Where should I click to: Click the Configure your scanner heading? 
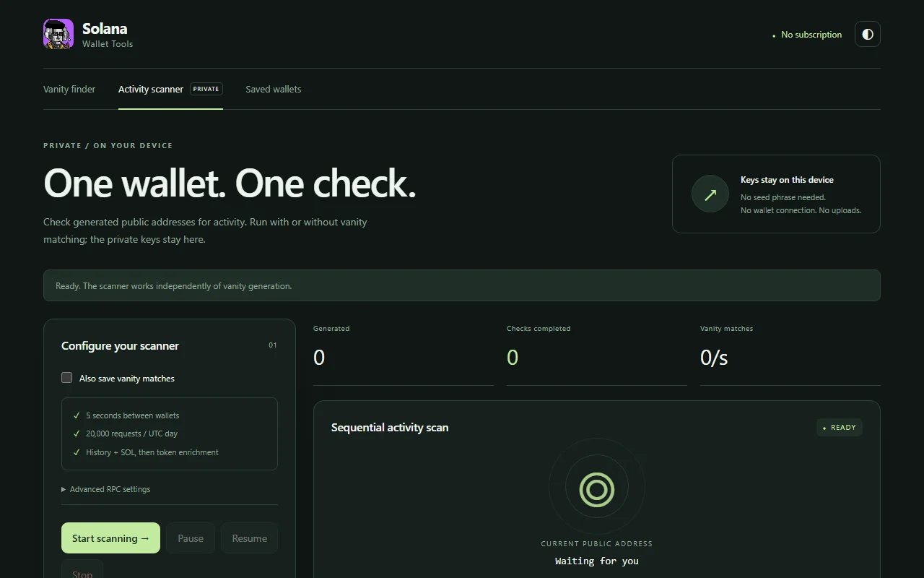pyautogui.click(x=120, y=346)
